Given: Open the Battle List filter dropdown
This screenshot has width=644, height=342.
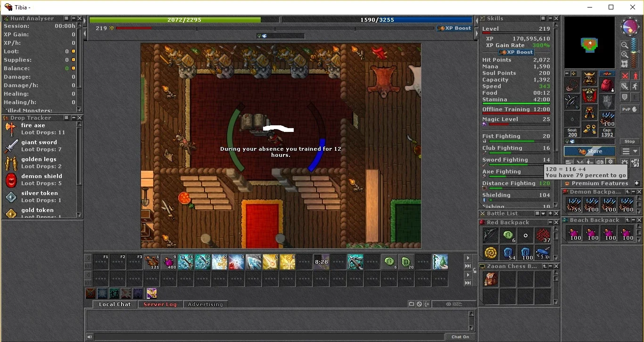Looking at the screenshot, I should [543, 213].
